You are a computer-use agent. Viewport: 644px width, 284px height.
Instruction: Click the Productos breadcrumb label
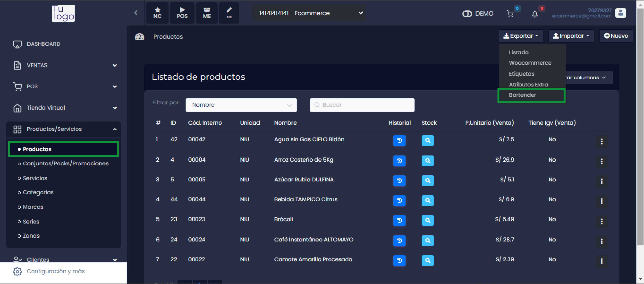tap(168, 37)
